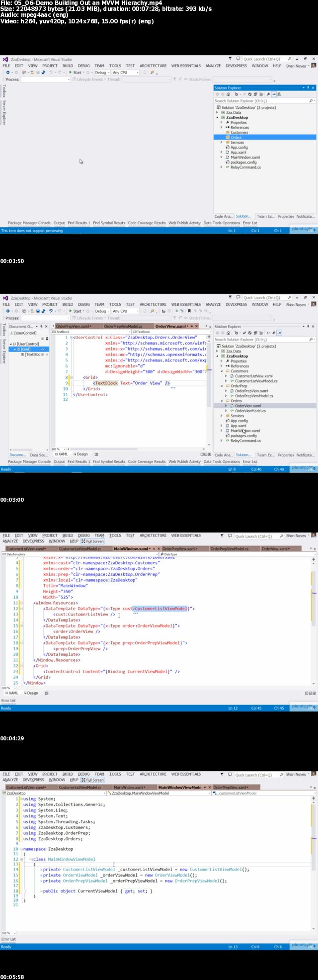The width and height of the screenshot is (318, 980).
Task: Toggle Full Screen button in 00:05:58 frame
Action: pyautogui.click(x=92, y=780)
